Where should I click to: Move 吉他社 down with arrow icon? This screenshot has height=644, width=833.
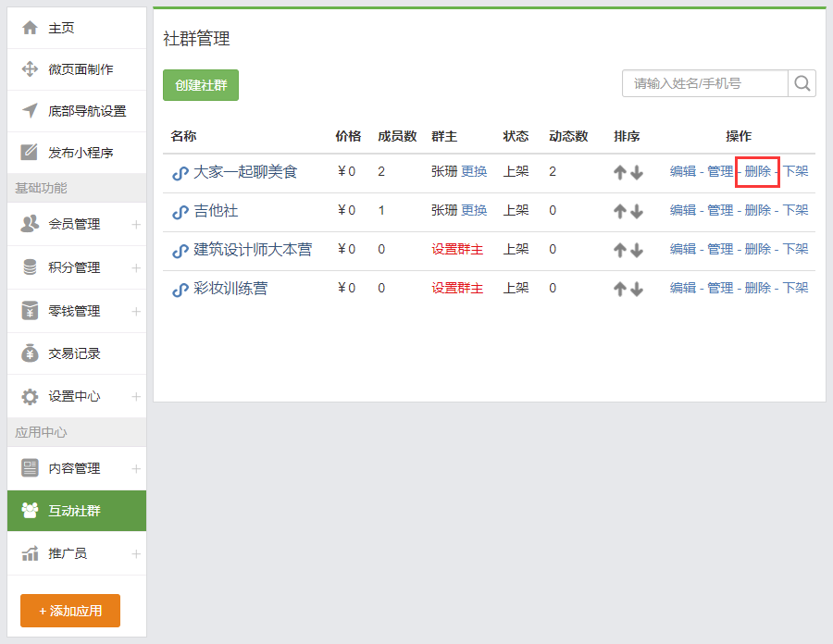(636, 211)
